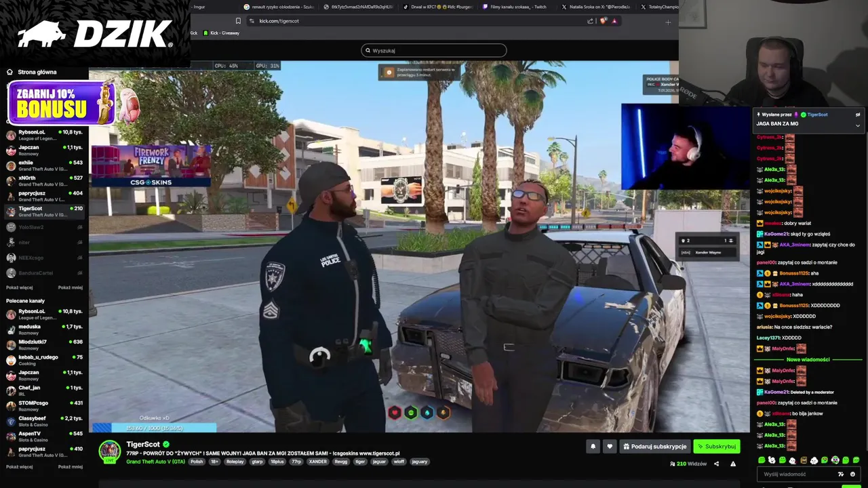868x488 pixels.
Task: Click the blue water drop HUD icon
Action: point(427,412)
